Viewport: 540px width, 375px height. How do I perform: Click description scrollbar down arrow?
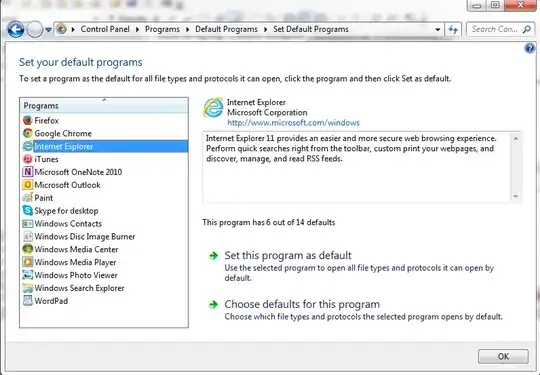click(x=516, y=196)
